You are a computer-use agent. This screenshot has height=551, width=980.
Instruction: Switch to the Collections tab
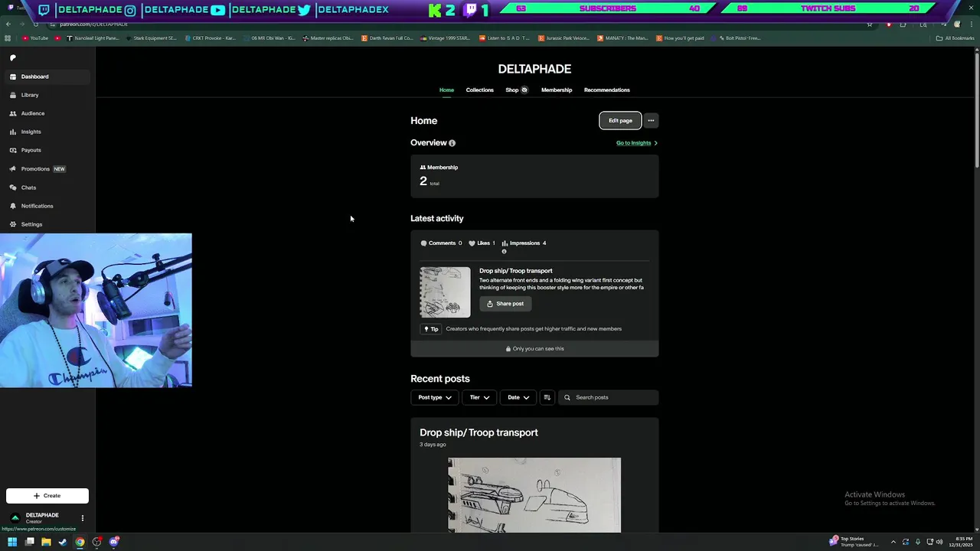tap(480, 90)
